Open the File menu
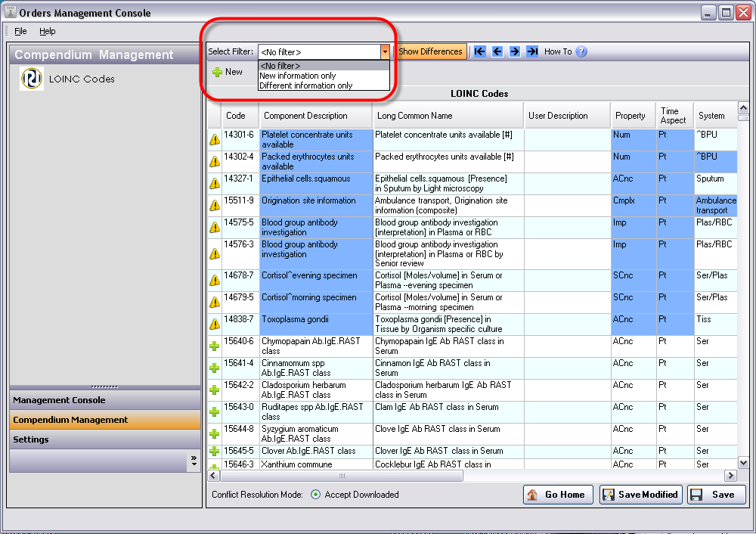756x534 pixels. pos(20,31)
